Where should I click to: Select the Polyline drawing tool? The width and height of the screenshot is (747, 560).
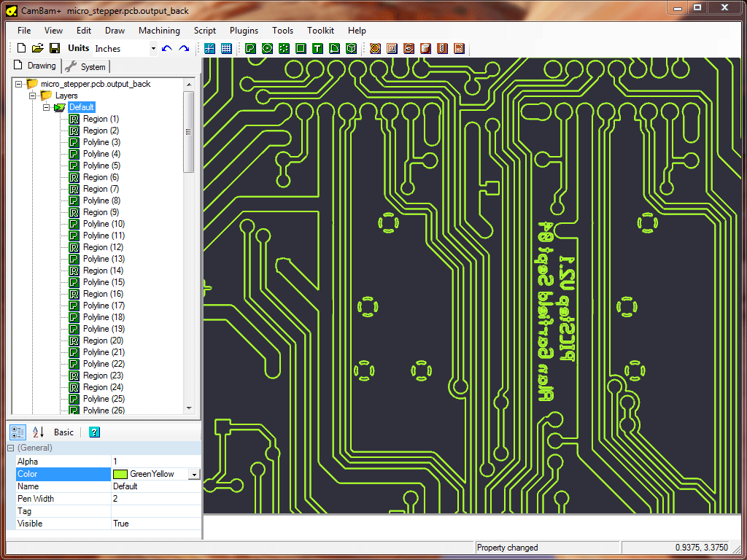click(250, 48)
